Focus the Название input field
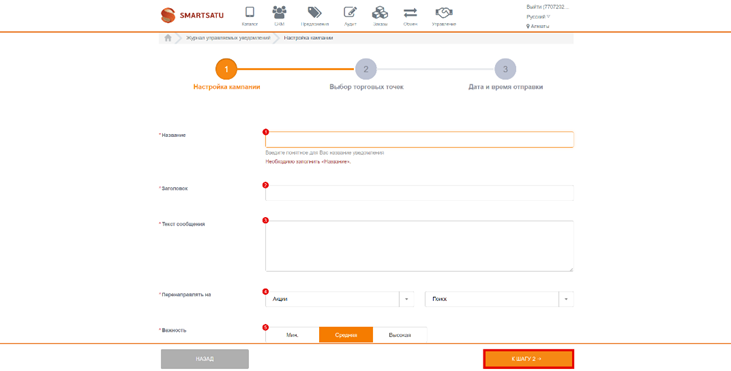 [x=419, y=140]
